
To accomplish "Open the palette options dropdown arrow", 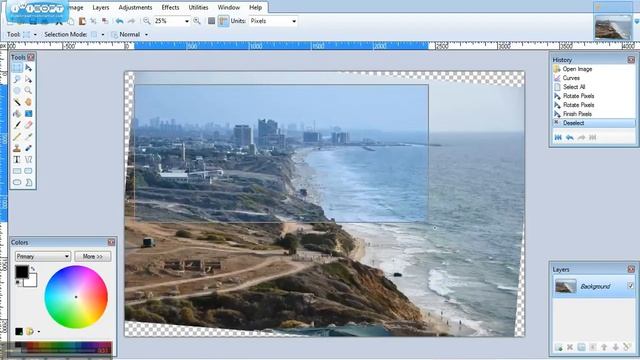I will coord(39,331).
